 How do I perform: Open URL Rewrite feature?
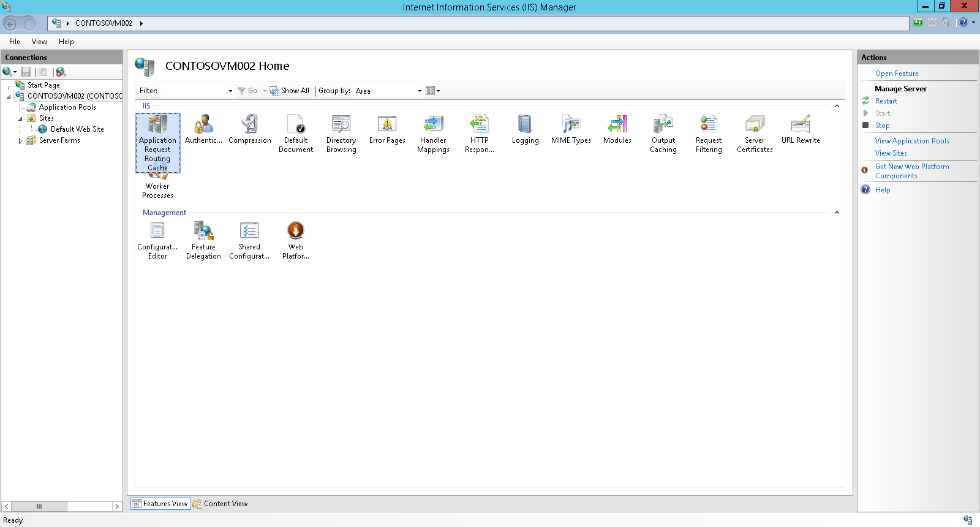[801, 130]
